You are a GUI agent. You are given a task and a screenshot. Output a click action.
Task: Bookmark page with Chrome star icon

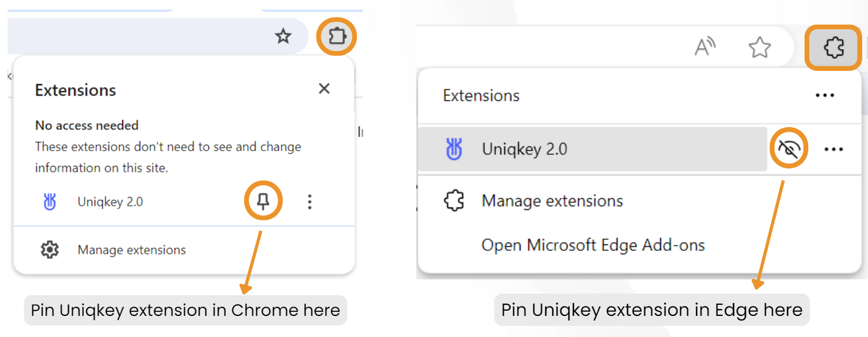283,37
